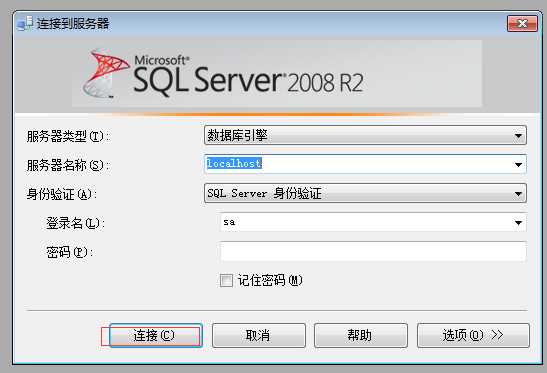Toggle the 记住密码 checkbox
547x373 pixels.
226,280
